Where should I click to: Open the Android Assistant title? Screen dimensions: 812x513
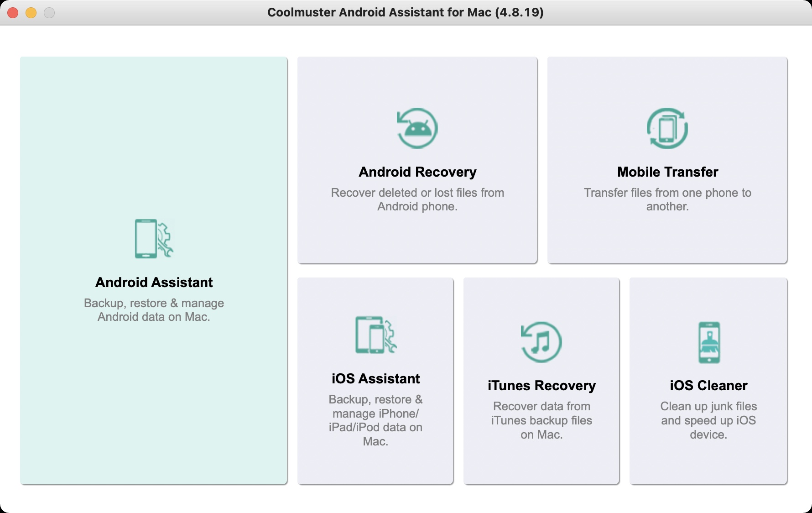click(154, 283)
